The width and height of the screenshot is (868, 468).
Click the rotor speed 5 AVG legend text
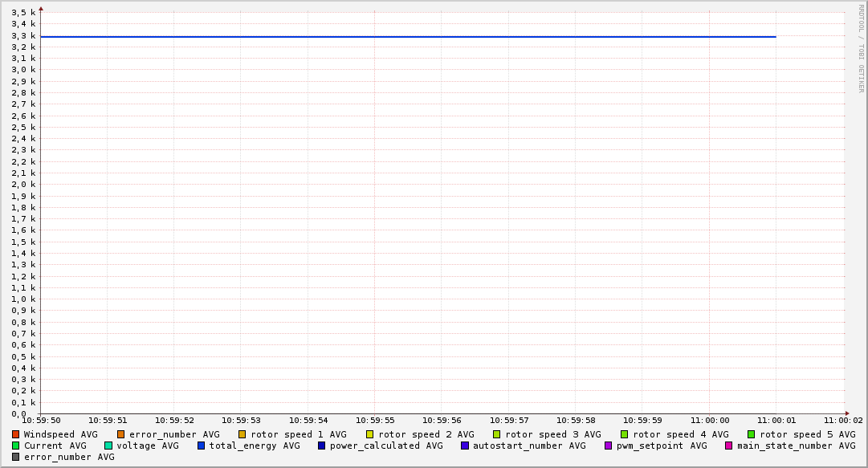(807, 434)
